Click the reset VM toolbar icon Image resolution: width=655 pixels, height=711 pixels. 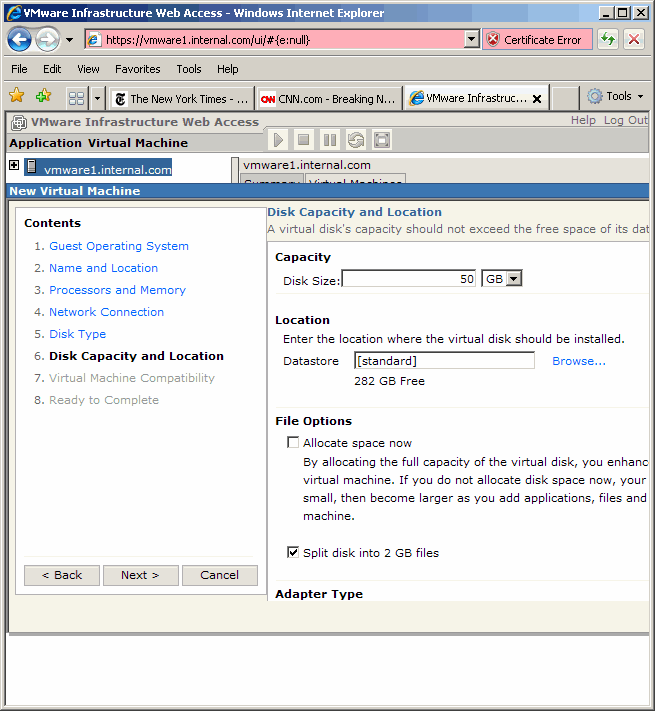pyautogui.click(x=356, y=140)
